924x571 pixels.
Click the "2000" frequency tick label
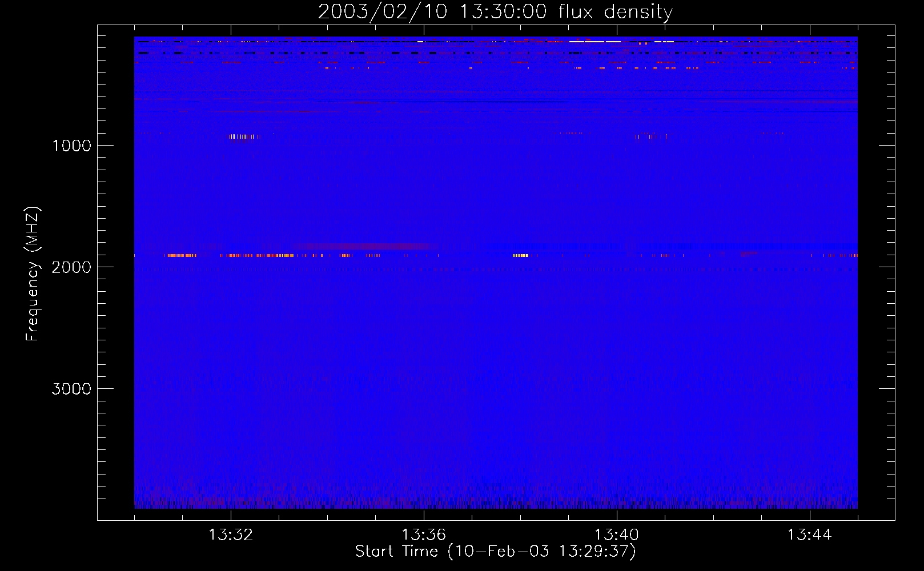[x=71, y=267]
